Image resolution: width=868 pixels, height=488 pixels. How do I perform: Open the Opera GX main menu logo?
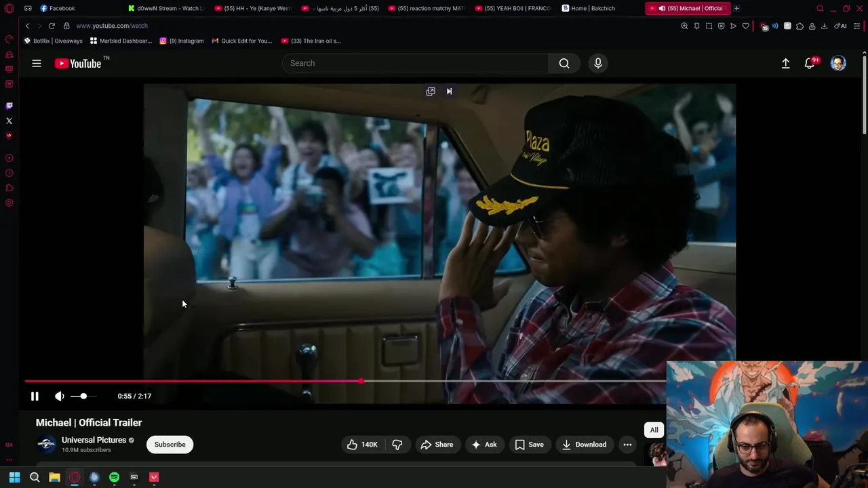[9, 8]
